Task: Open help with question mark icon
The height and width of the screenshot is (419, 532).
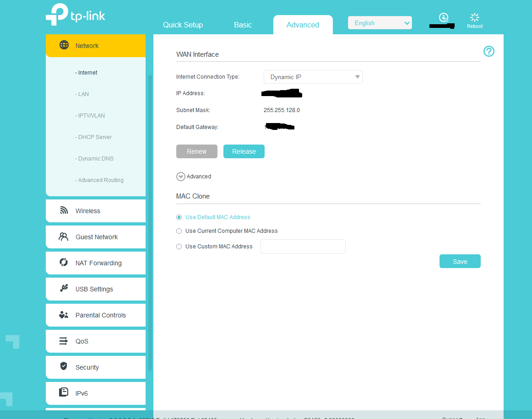Action: pyautogui.click(x=489, y=51)
